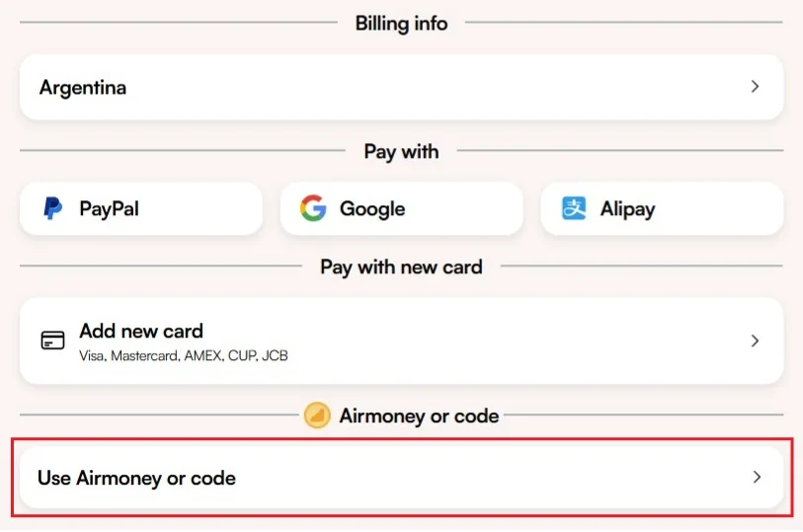Click the Visa, Mastercard, AMEX card types text
This screenshot has width=803, height=532.
tap(184, 354)
